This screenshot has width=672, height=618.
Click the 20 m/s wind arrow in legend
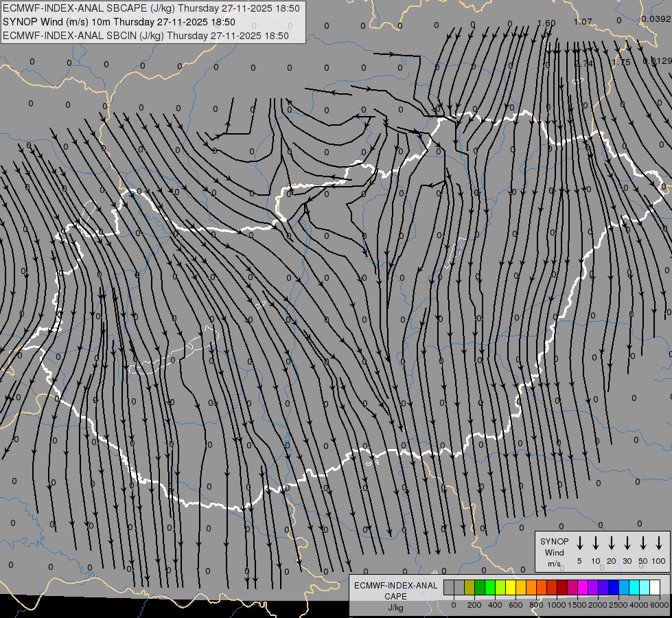[x=612, y=543]
